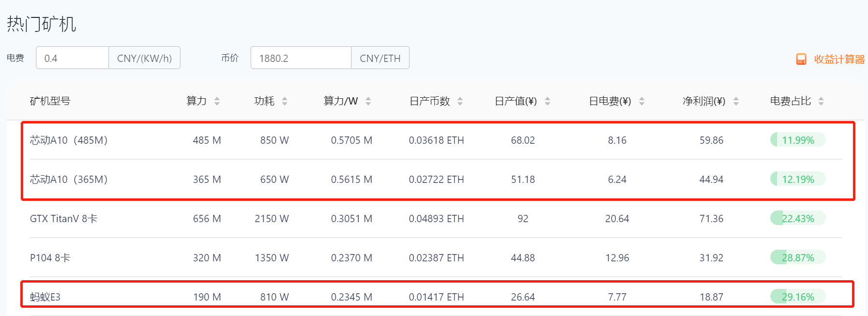Click the orange calculator icon
Viewport: 868px width, 316px height.
(801, 59)
